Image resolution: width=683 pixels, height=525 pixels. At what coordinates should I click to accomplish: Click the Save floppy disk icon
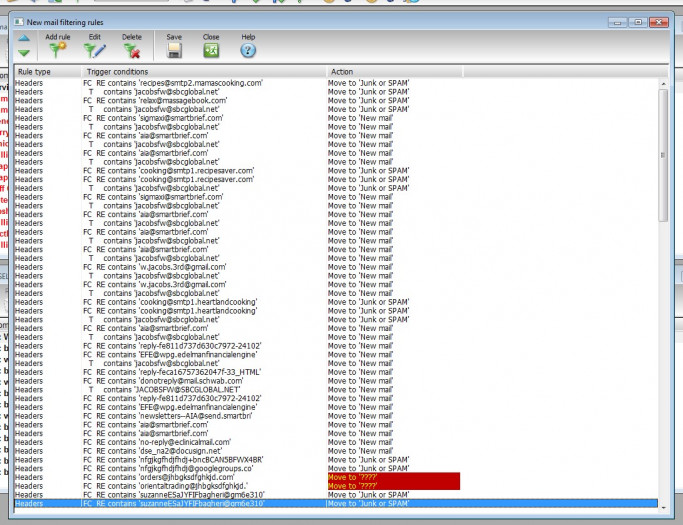click(x=174, y=50)
